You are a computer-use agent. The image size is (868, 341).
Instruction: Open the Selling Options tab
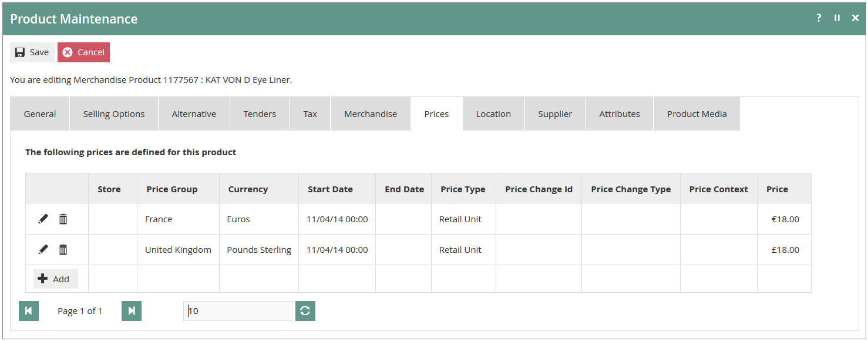click(x=114, y=114)
